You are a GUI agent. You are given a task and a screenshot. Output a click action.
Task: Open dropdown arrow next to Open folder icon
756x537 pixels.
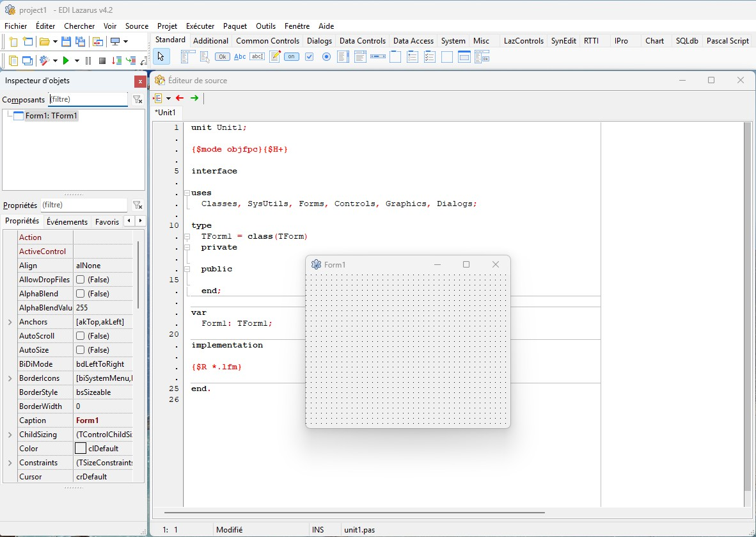tap(55, 42)
